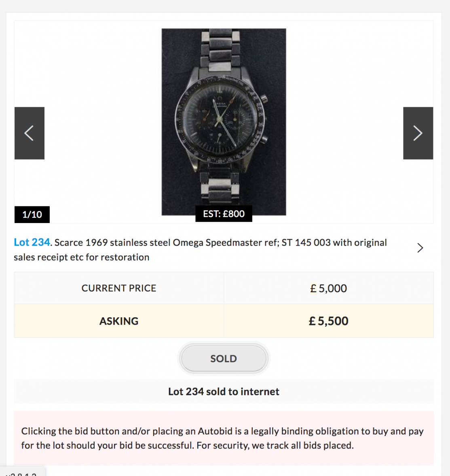
Task: Click the EST: £800 estimate badge
Action: point(224,214)
